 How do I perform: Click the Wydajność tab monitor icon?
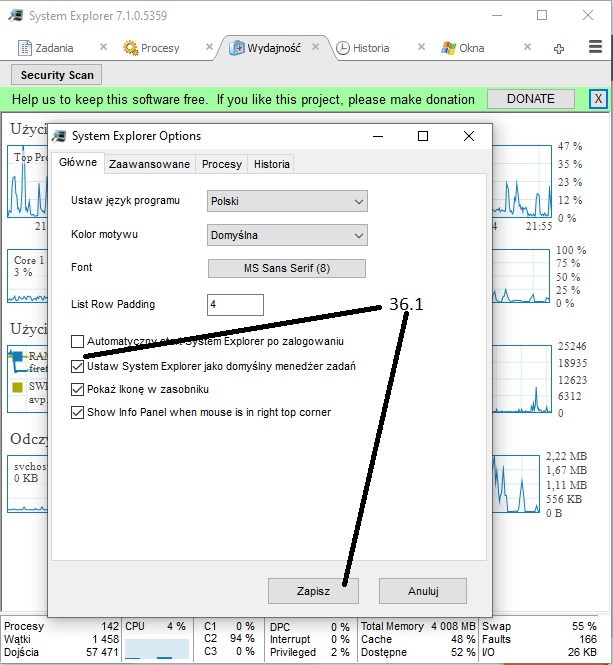(x=236, y=48)
